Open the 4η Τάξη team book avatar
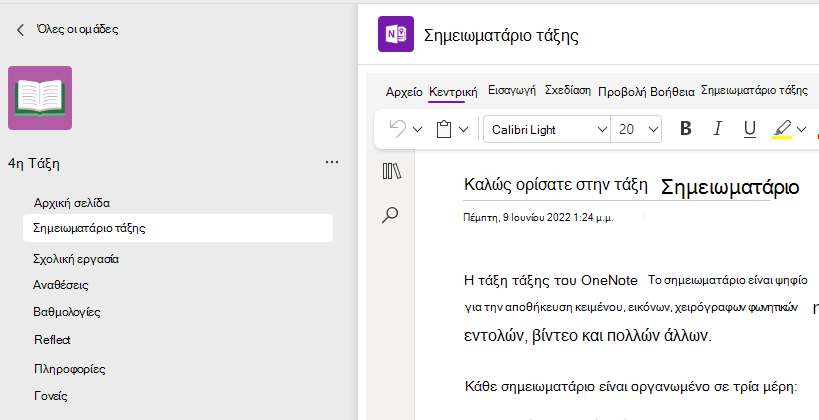819x420 pixels. 40,98
